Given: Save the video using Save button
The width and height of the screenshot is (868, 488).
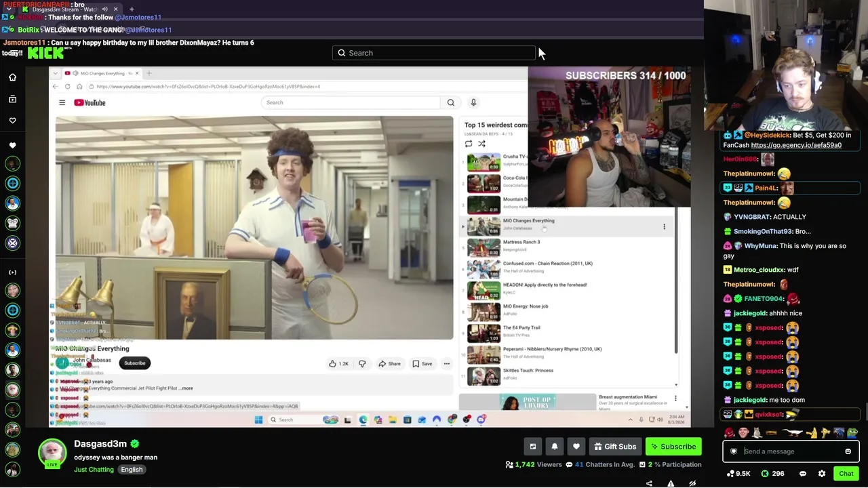Looking at the screenshot, I should coord(422,364).
